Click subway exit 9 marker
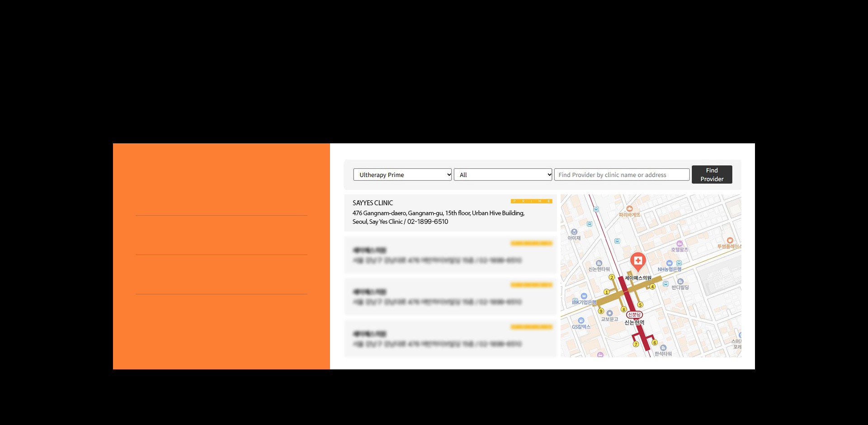868x425 pixels. (601, 311)
